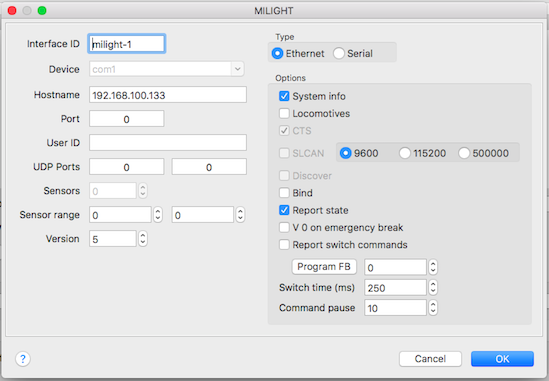Select the Serial type radio button

point(339,54)
